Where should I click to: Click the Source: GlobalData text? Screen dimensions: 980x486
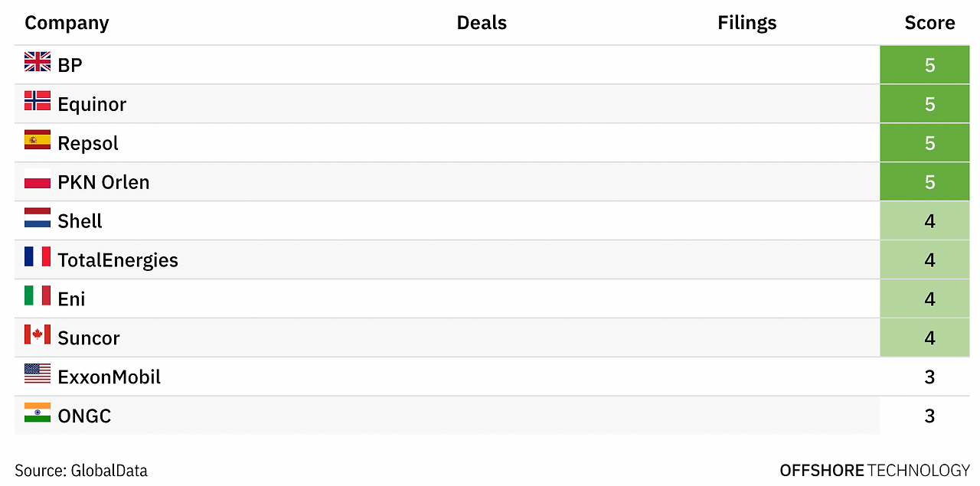click(81, 470)
